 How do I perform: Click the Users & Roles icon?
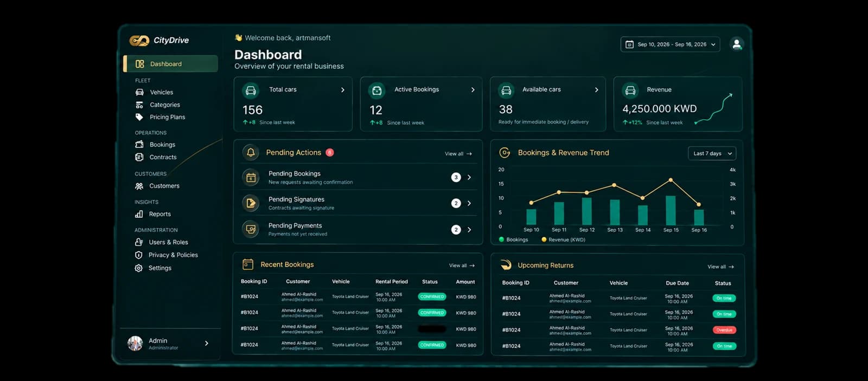tap(139, 242)
